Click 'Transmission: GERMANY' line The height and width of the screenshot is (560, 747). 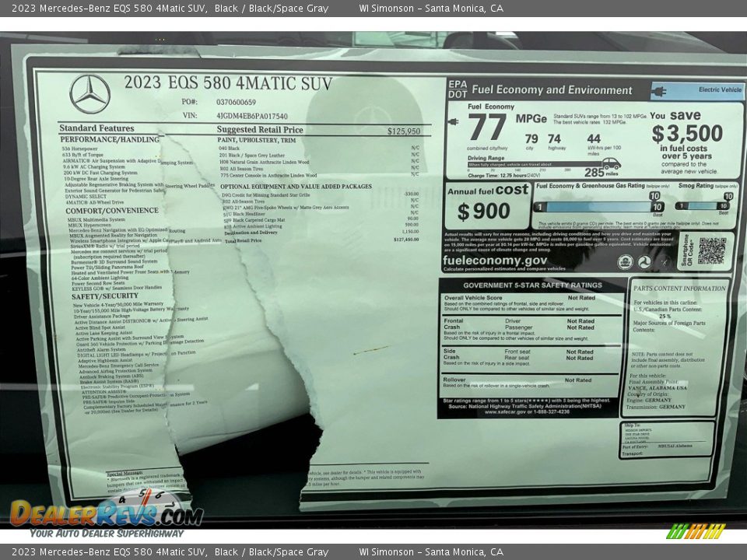(655, 407)
